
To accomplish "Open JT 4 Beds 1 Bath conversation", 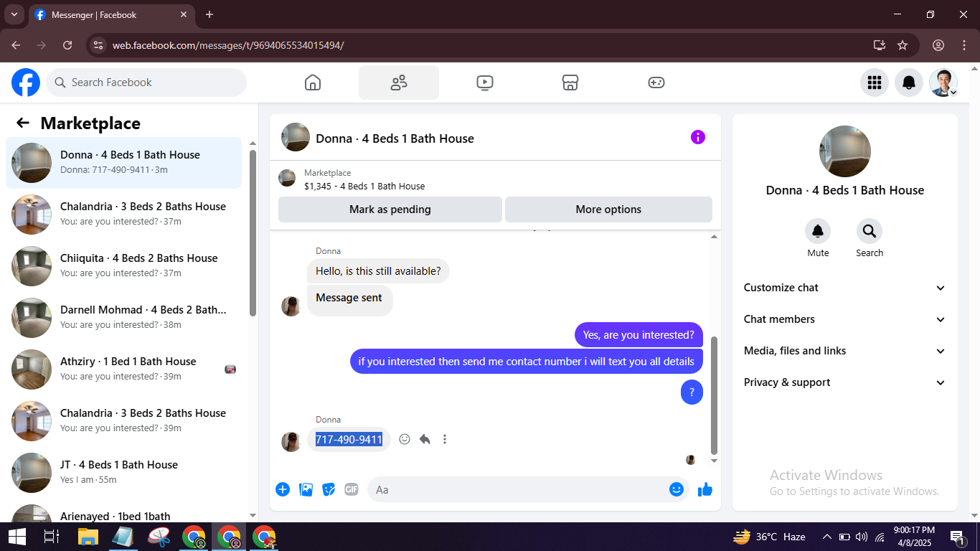I will [x=124, y=473].
